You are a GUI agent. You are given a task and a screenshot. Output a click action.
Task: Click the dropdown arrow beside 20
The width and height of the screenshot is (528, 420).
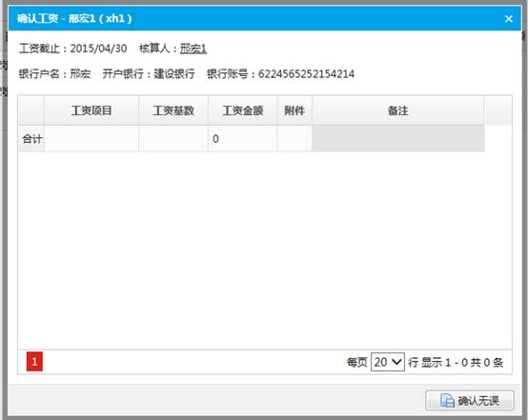[397, 362]
